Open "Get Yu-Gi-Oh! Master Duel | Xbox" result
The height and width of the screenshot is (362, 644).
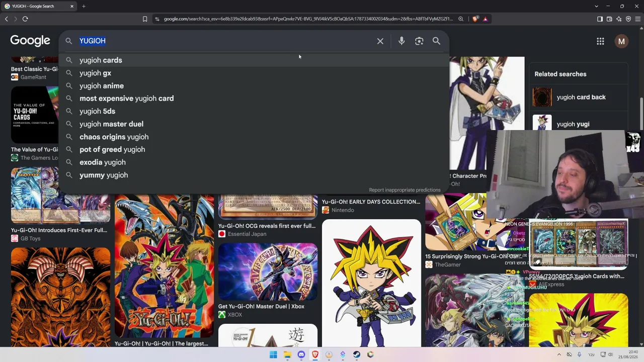(261, 306)
